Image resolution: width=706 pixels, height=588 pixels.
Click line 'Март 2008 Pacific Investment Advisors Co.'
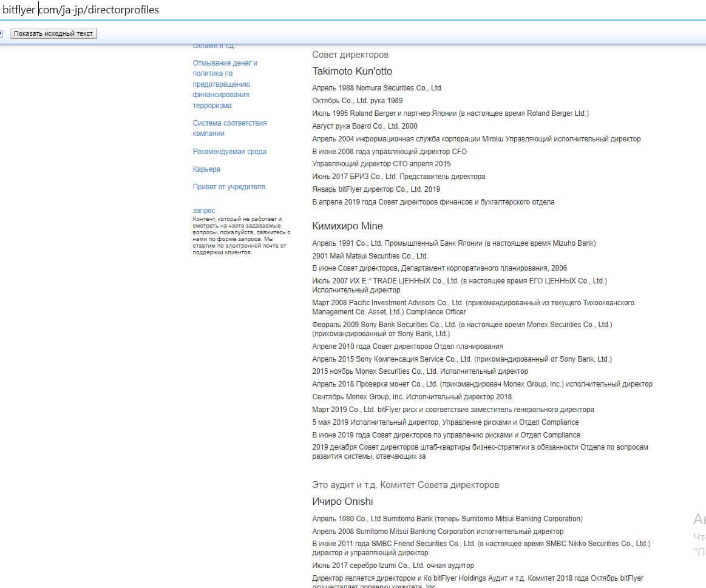473,307
